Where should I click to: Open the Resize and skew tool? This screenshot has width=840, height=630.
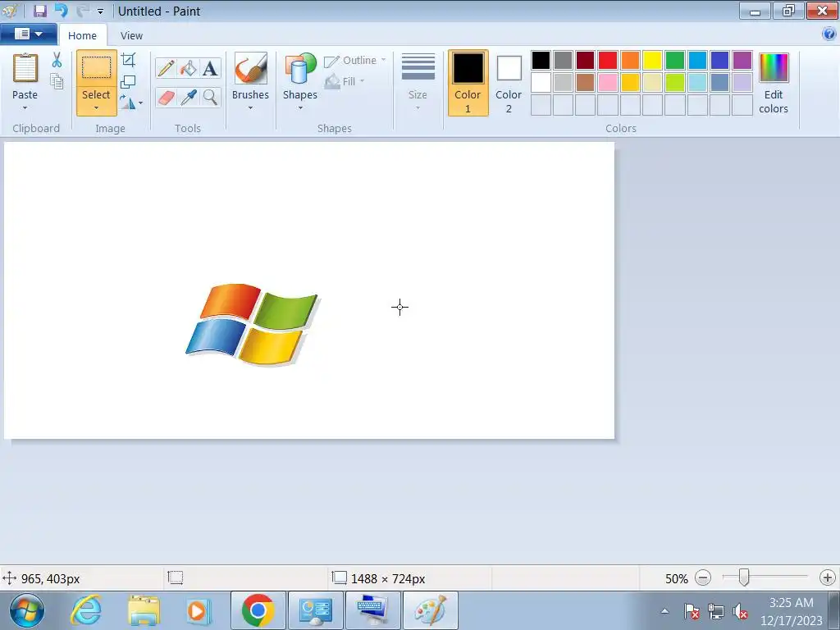click(128, 81)
